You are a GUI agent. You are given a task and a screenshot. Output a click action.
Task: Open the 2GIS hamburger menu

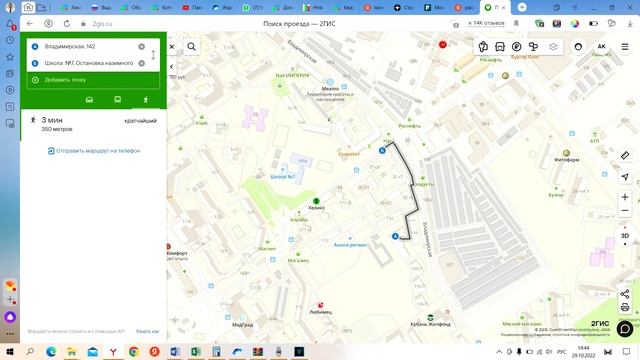624,47
